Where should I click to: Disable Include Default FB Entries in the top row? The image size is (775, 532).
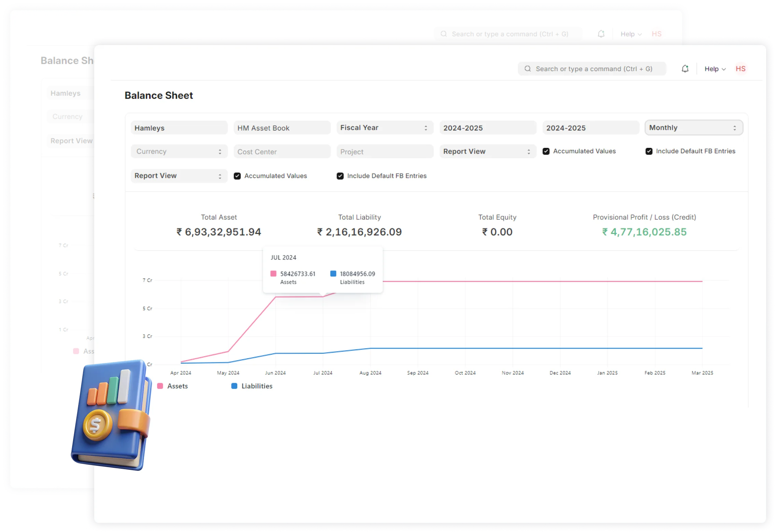pyautogui.click(x=649, y=151)
